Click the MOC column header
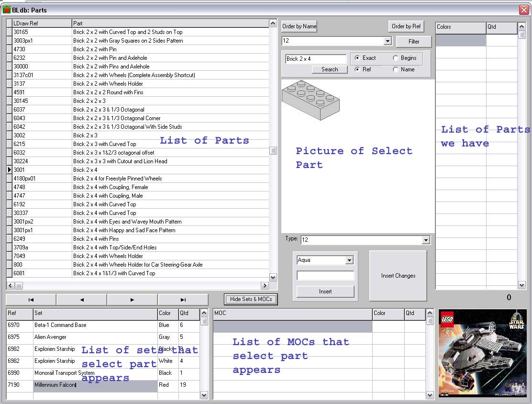This screenshot has width=532, height=404. 292,314
